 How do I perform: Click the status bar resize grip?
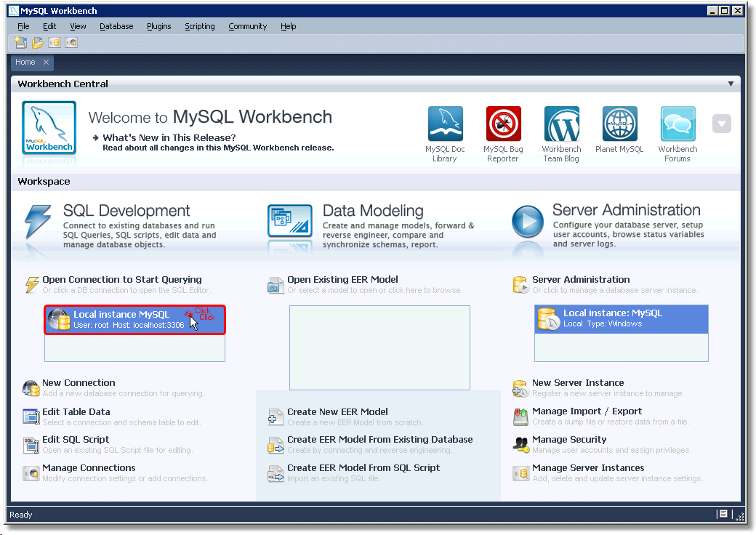point(740,516)
